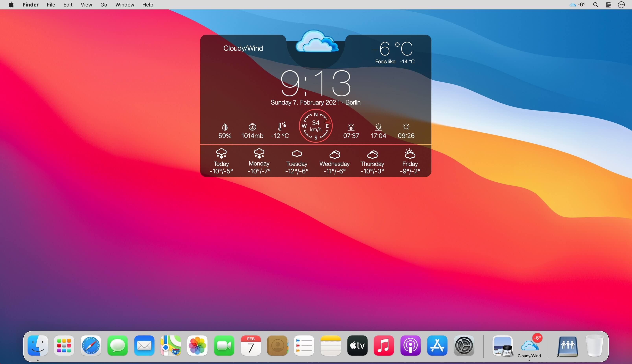632x364 pixels.
Task: Open the View menu
Action: [86, 5]
